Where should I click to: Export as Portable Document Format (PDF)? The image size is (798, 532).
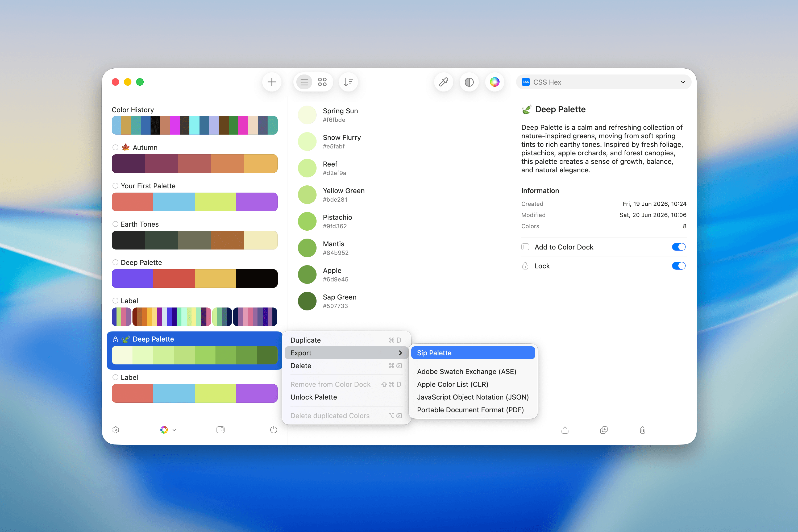click(x=473, y=410)
